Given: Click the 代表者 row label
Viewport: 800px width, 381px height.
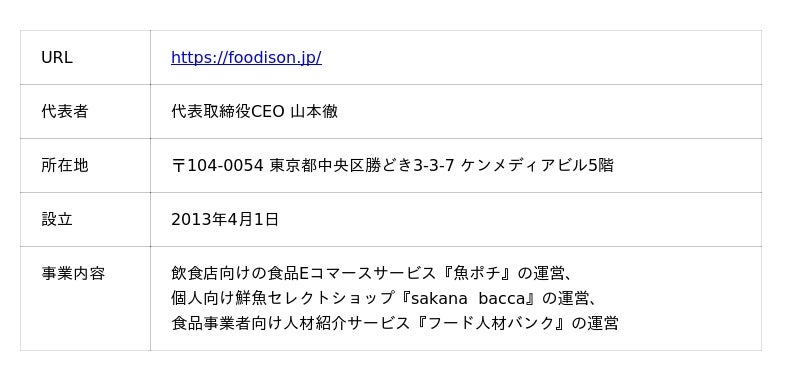Looking at the screenshot, I should 65,111.
